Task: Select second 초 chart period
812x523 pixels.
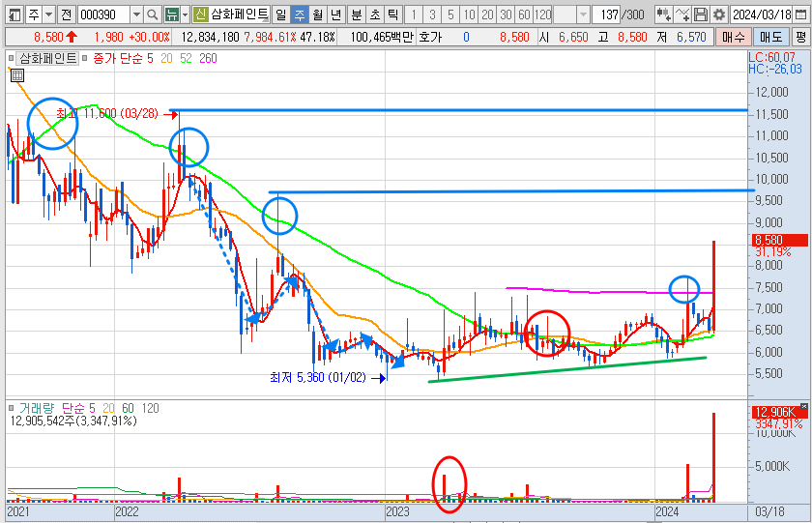Action: tap(375, 15)
